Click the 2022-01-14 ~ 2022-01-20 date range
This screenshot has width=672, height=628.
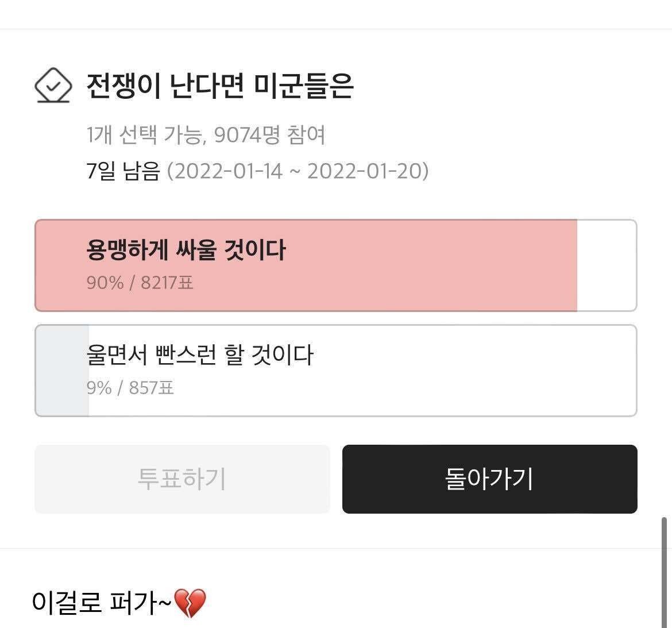(x=298, y=171)
